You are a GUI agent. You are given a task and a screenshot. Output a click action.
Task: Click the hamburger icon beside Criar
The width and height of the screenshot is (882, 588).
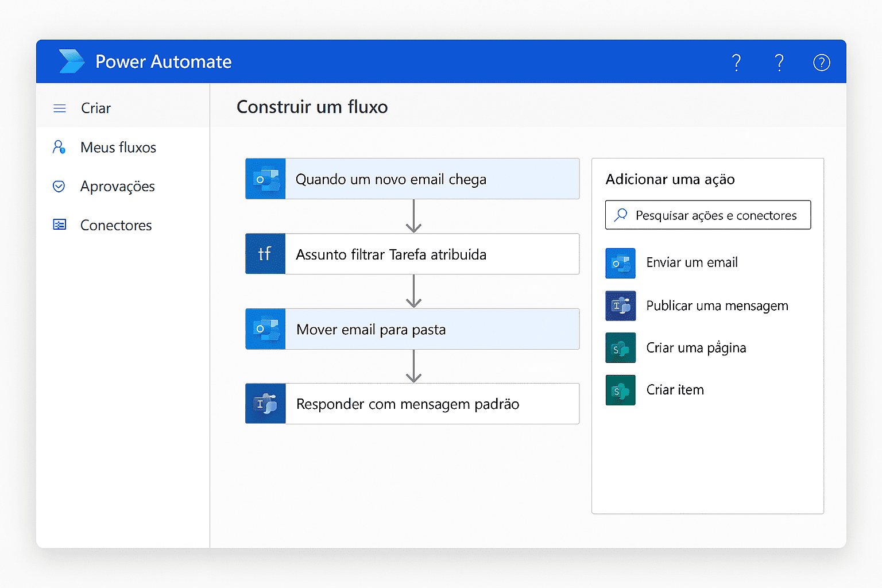click(60, 109)
